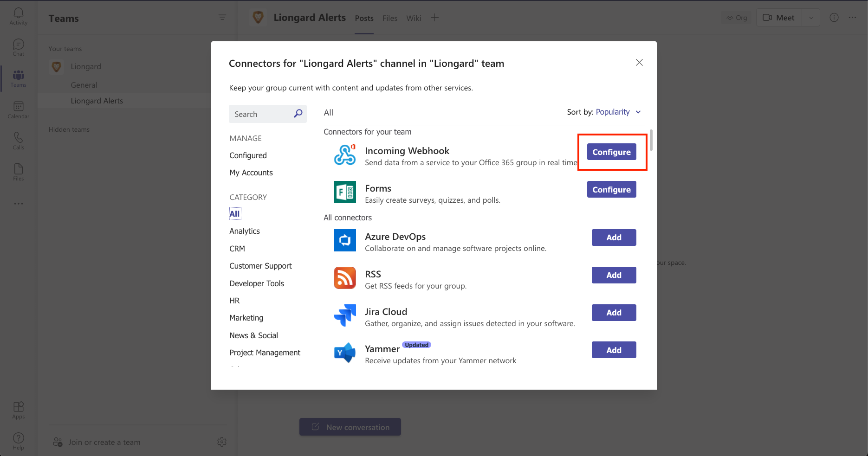The height and width of the screenshot is (456, 868).
Task: Collapse the Your teams section
Action: click(65, 49)
